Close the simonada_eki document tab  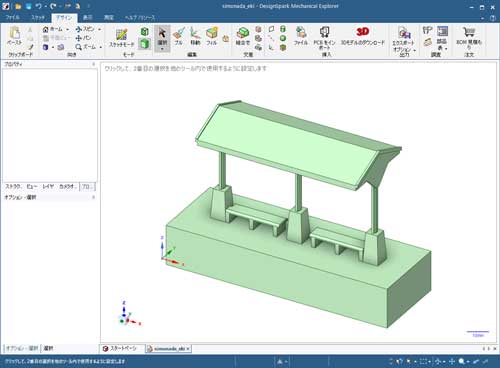click(x=188, y=349)
